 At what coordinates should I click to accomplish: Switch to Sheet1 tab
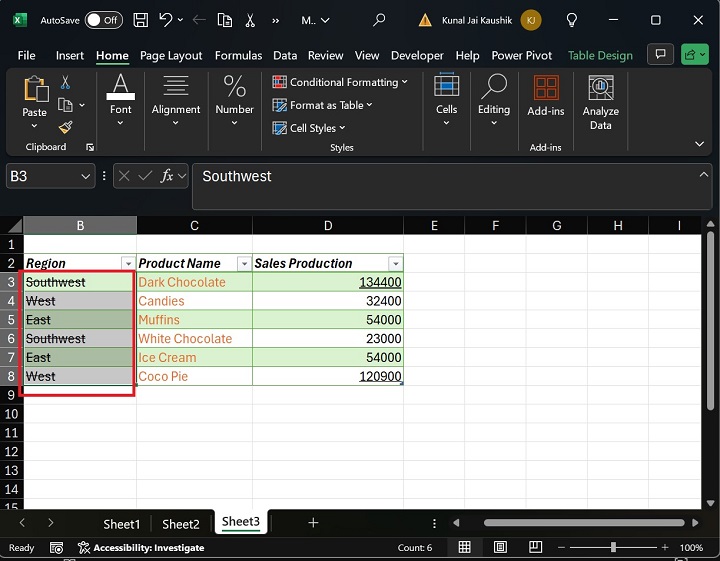point(122,524)
